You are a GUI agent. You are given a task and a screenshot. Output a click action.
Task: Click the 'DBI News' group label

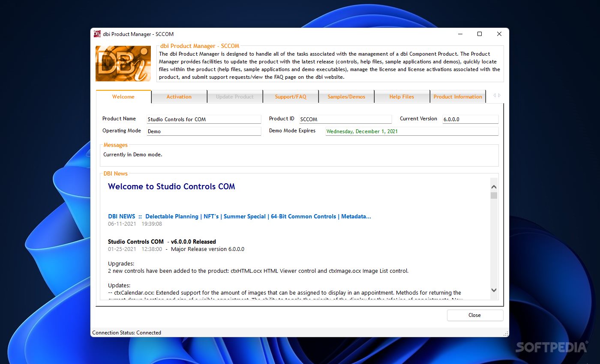click(x=116, y=174)
